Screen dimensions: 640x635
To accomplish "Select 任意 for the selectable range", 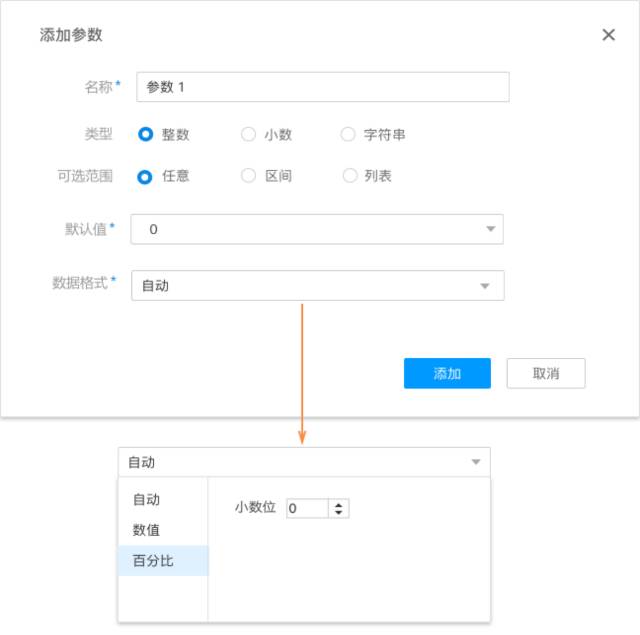I will [x=146, y=176].
